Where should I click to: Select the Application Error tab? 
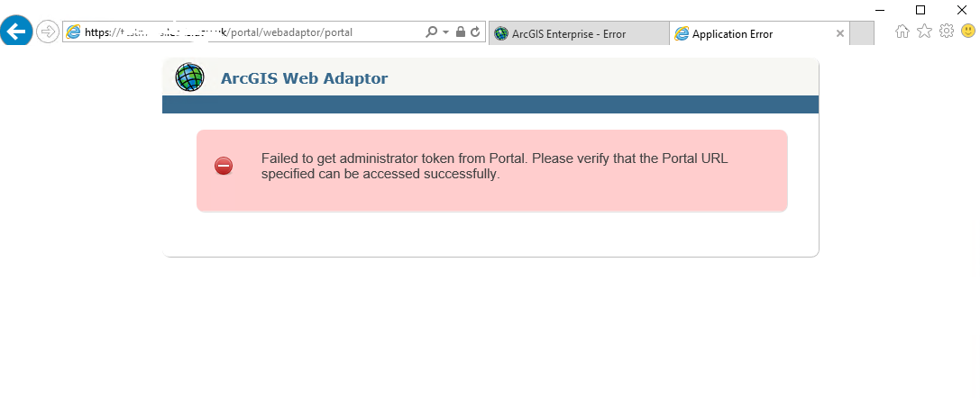click(x=759, y=33)
